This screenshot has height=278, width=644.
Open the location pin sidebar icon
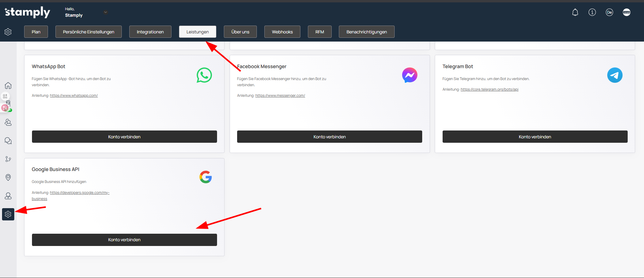coord(8,177)
